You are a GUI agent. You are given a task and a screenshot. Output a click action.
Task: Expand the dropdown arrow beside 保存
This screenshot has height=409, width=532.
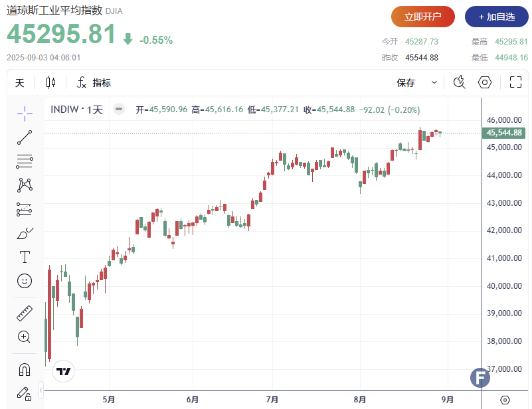pos(434,82)
